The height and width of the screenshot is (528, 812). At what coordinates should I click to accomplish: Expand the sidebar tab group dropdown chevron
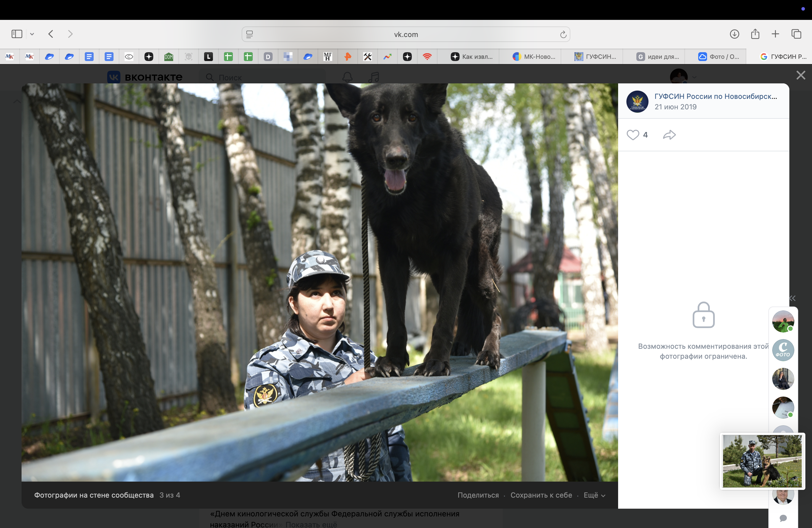pyautogui.click(x=32, y=34)
